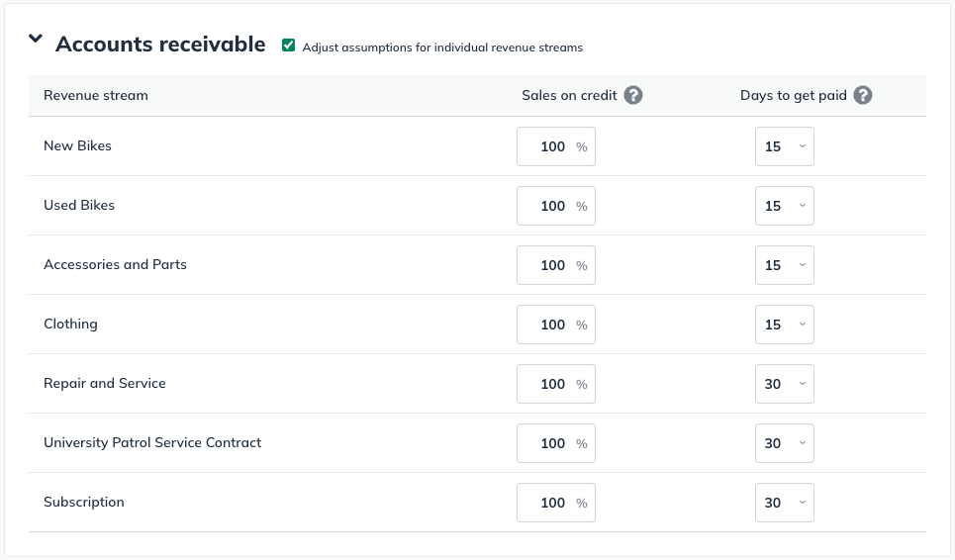Click Sales on credit field for Subscription
The height and width of the screenshot is (560, 955).
coord(549,503)
